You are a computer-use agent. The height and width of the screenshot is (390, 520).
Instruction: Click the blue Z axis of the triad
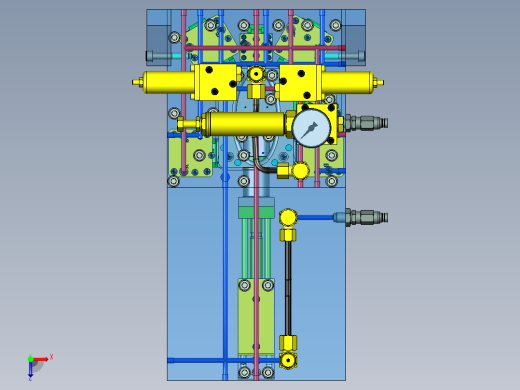coord(30,369)
